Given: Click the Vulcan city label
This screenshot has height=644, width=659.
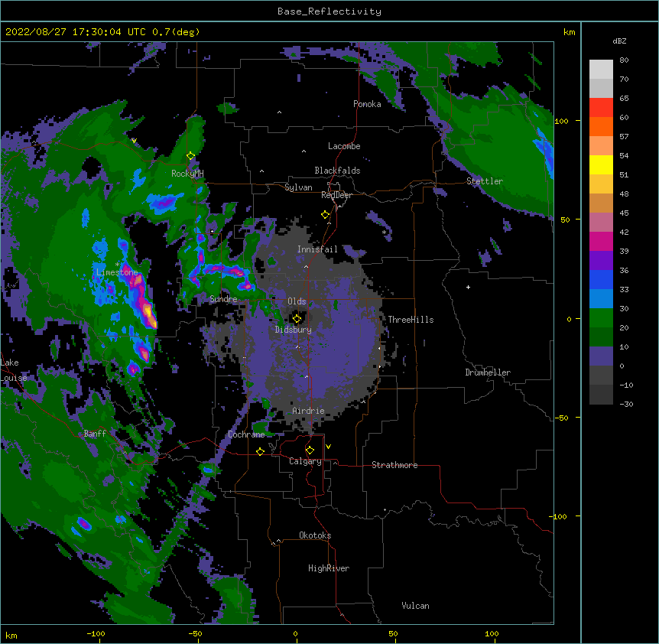Looking at the screenshot, I should 415,606.
